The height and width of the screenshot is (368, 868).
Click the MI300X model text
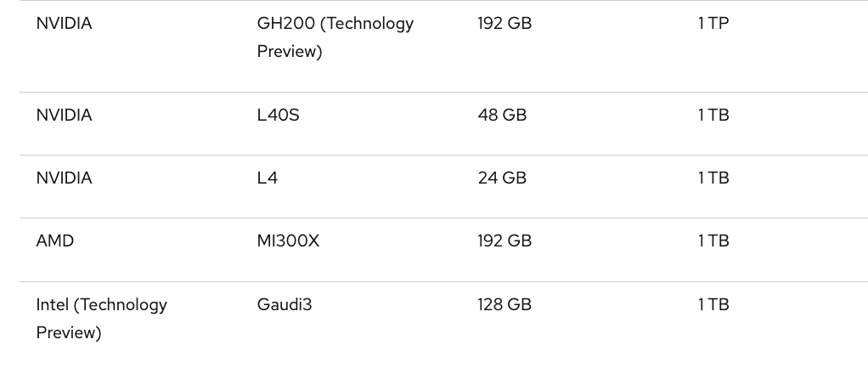coord(288,241)
